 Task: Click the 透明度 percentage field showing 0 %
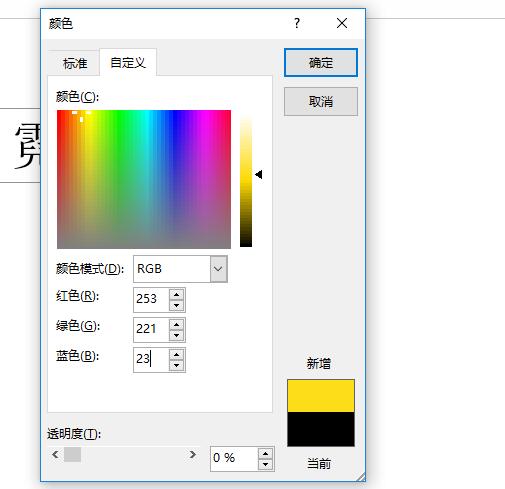click(x=234, y=459)
